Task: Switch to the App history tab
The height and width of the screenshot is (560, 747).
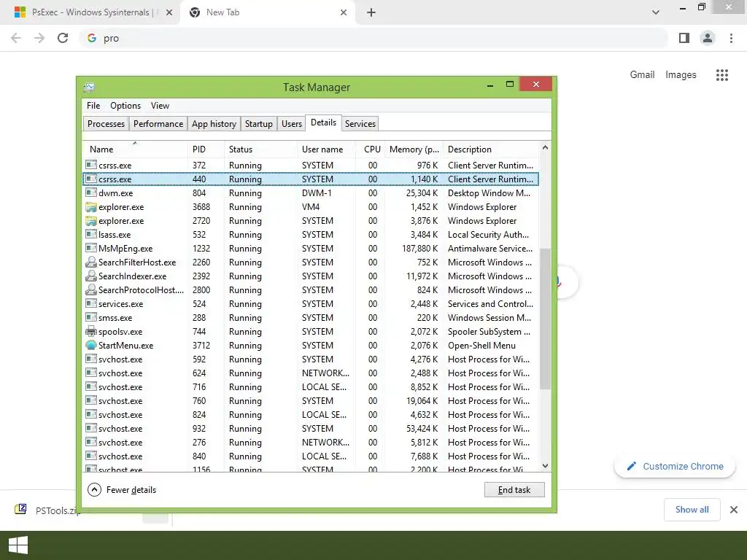Action: (214, 124)
